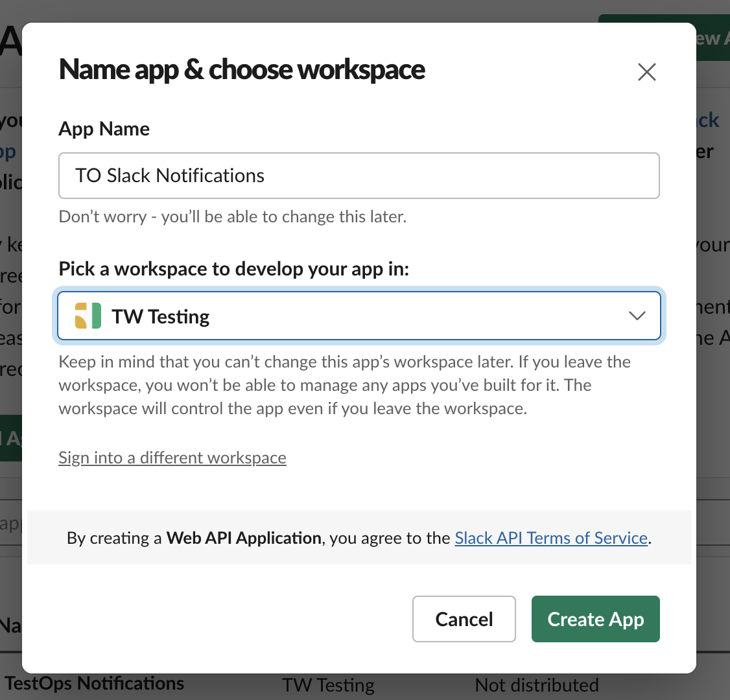This screenshot has height=700, width=730.
Task: Cancel app creation
Action: point(464,618)
